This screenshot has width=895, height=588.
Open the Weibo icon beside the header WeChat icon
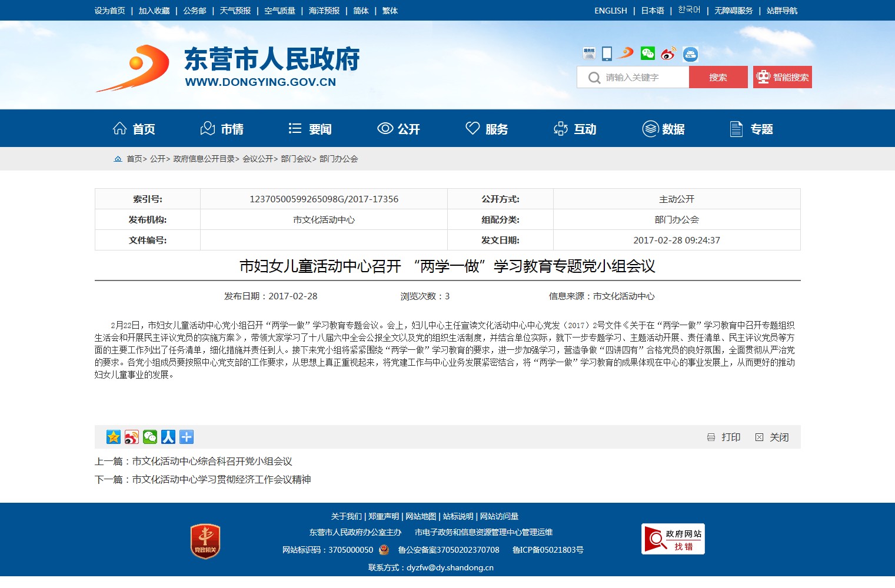point(668,54)
